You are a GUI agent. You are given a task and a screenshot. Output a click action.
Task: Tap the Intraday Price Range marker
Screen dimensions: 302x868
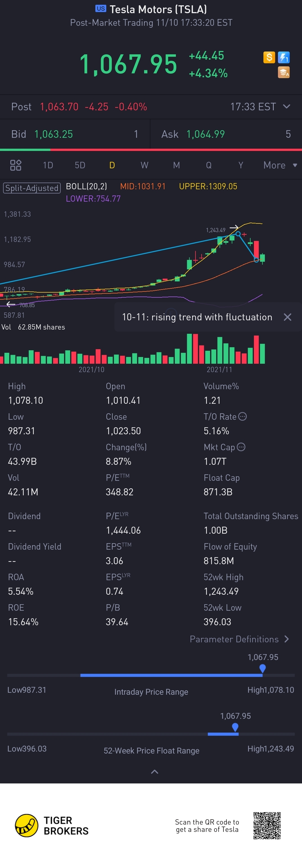263,669
